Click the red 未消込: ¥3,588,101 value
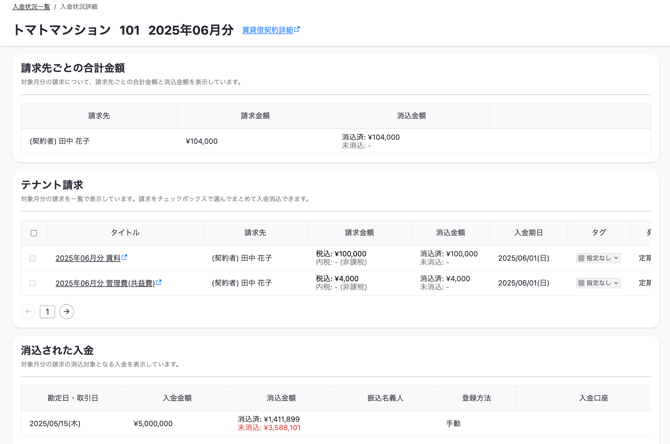The height and width of the screenshot is (444, 670). (x=269, y=428)
